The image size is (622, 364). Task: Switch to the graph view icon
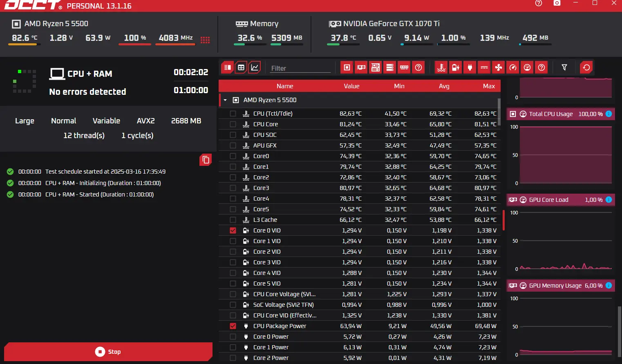tap(255, 67)
